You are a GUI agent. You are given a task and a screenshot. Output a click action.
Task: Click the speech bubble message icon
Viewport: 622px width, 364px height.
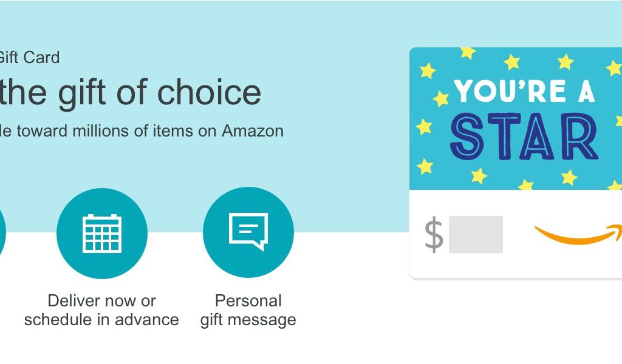click(248, 232)
